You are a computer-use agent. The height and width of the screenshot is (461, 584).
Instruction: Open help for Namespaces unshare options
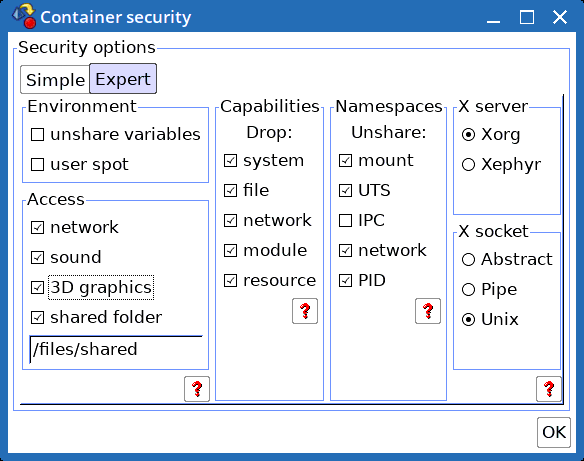pyautogui.click(x=428, y=311)
